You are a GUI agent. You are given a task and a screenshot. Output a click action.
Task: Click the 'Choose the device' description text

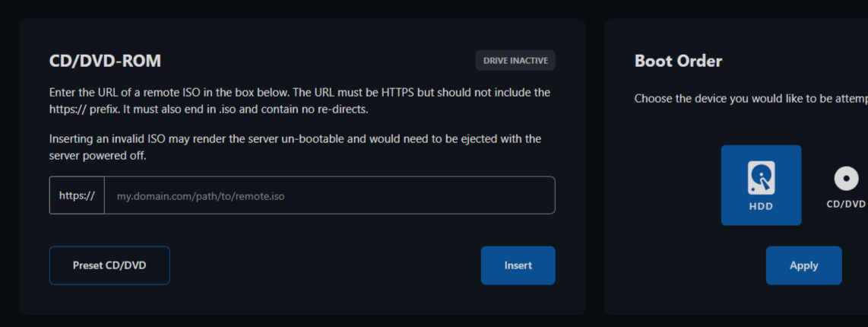(749, 99)
